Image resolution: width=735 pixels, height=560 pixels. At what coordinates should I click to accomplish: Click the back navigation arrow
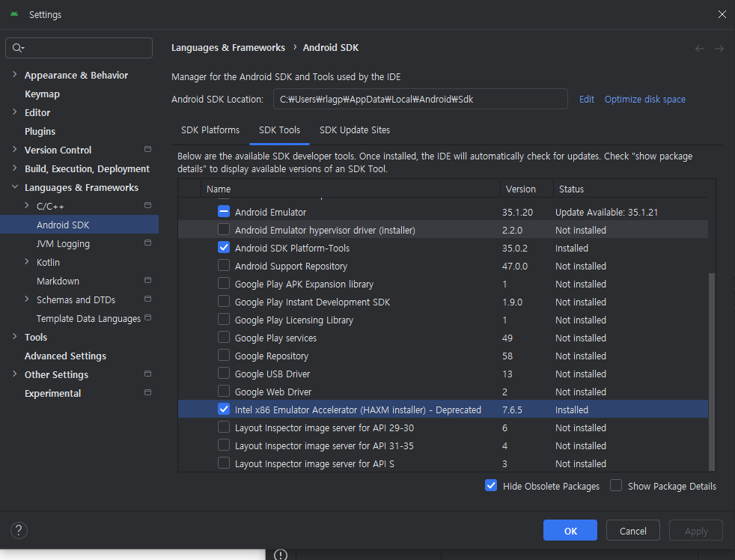pos(699,49)
